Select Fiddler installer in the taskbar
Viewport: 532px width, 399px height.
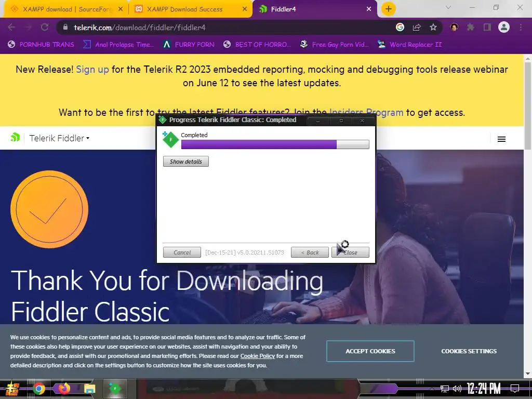[x=115, y=389]
